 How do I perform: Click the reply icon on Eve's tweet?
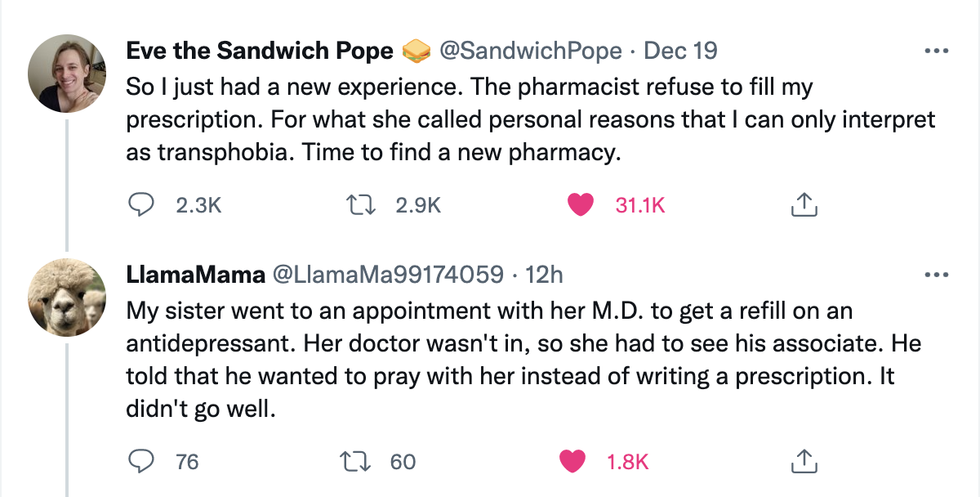(143, 204)
